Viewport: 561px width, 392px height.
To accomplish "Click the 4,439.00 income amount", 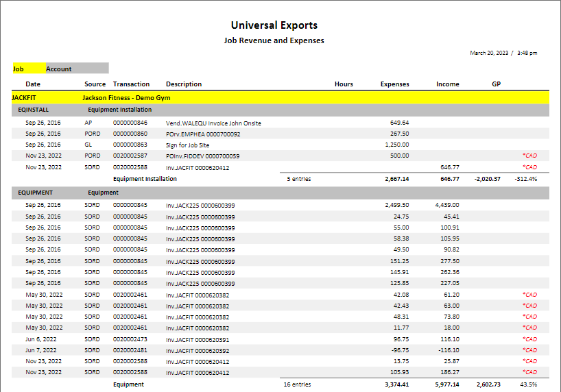I will pos(446,205).
